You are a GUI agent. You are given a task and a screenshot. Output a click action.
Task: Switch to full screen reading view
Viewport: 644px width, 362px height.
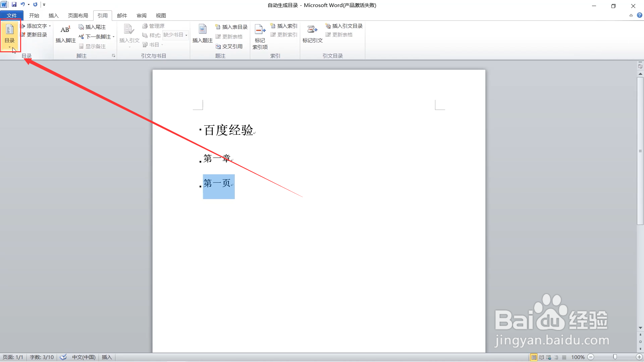[541, 357]
